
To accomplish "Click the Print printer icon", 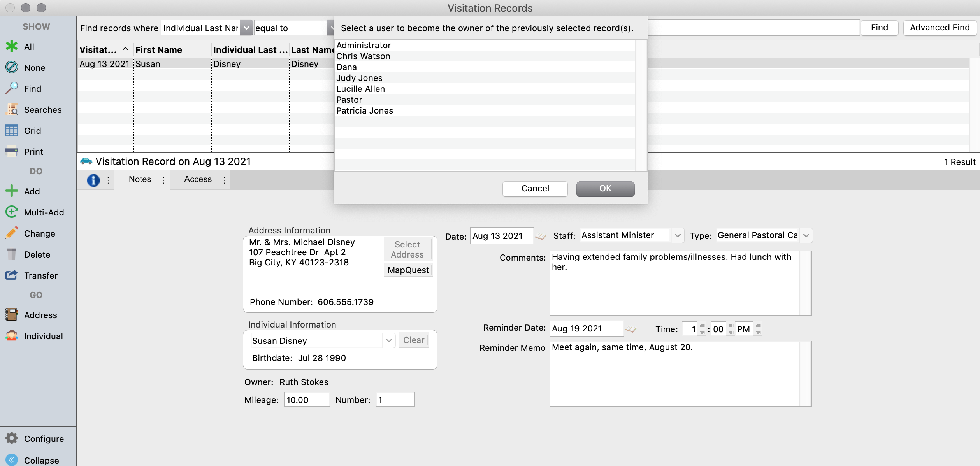I will click(x=12, y=151).
